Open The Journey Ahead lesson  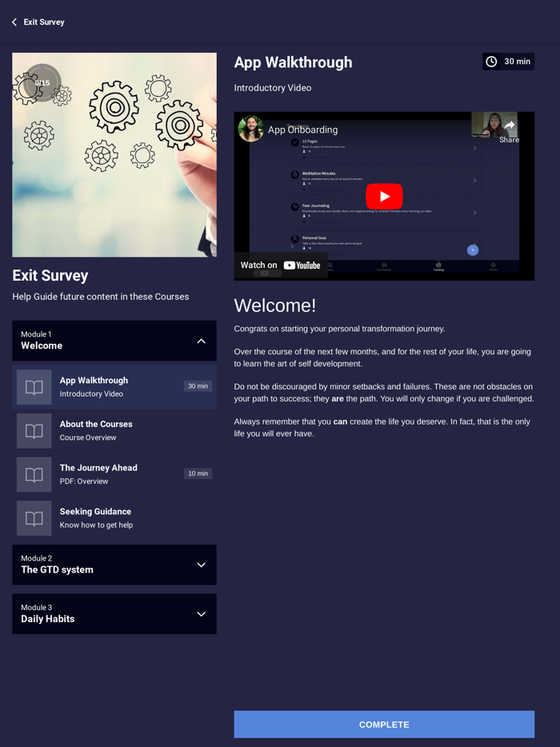[x=114, y=474]
